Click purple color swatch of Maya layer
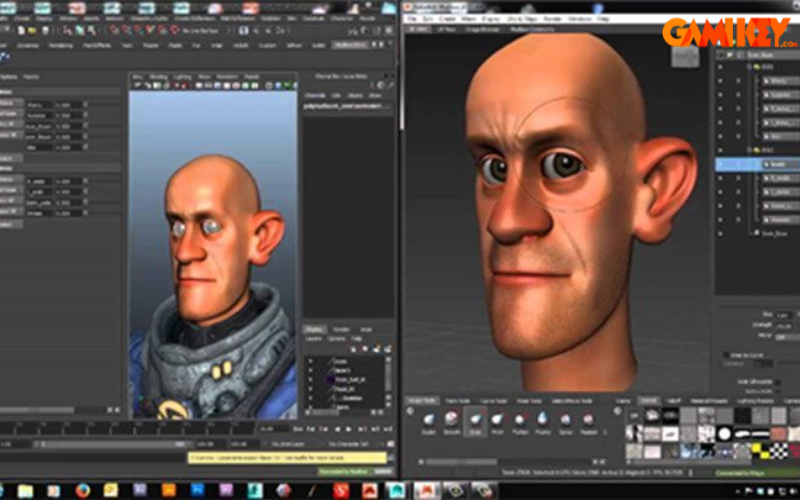Screen dimensions: 800x500 pos(330,380)
